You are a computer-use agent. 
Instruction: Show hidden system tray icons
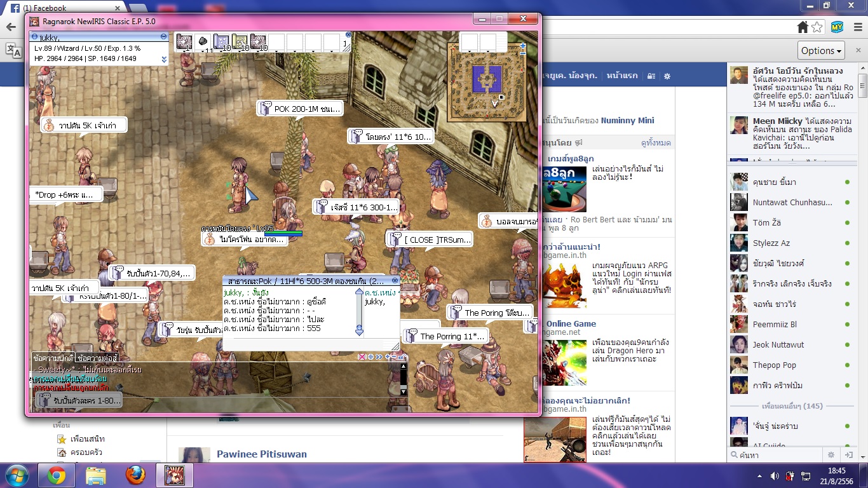760,476
